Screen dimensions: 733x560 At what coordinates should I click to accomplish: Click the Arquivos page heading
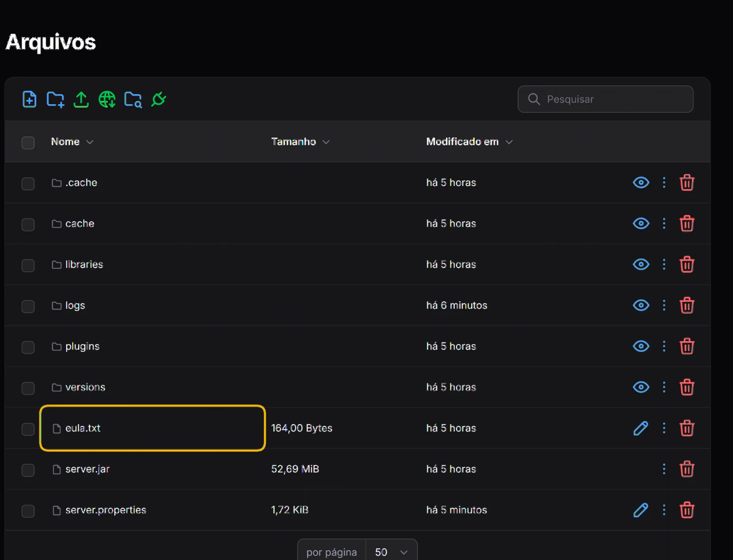[51, 42]
